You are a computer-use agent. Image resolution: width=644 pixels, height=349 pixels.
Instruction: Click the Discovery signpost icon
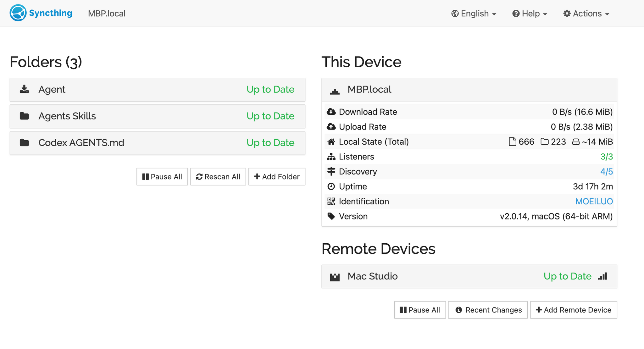(331, 171)
